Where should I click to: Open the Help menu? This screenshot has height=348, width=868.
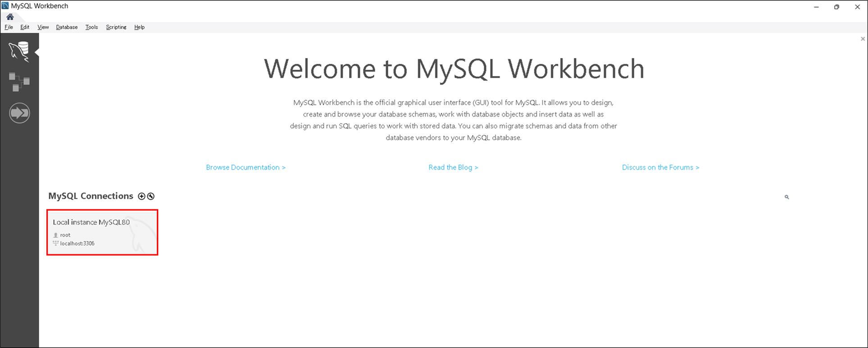(139, 27)
